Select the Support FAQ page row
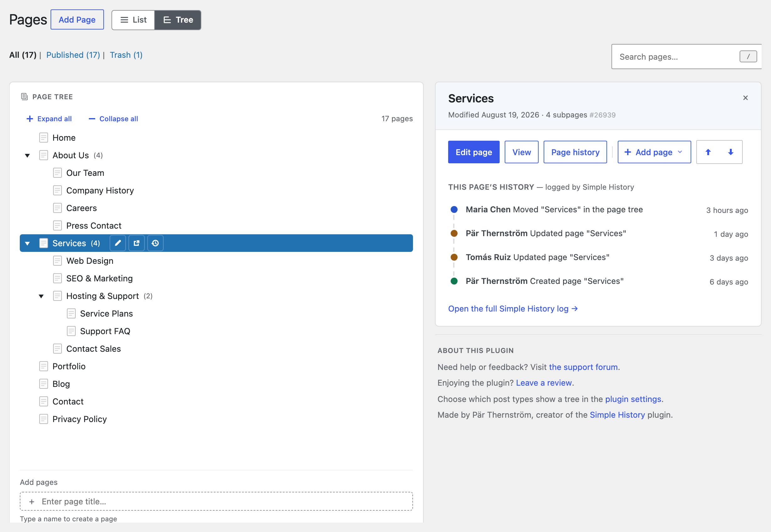 coord(216,331)
